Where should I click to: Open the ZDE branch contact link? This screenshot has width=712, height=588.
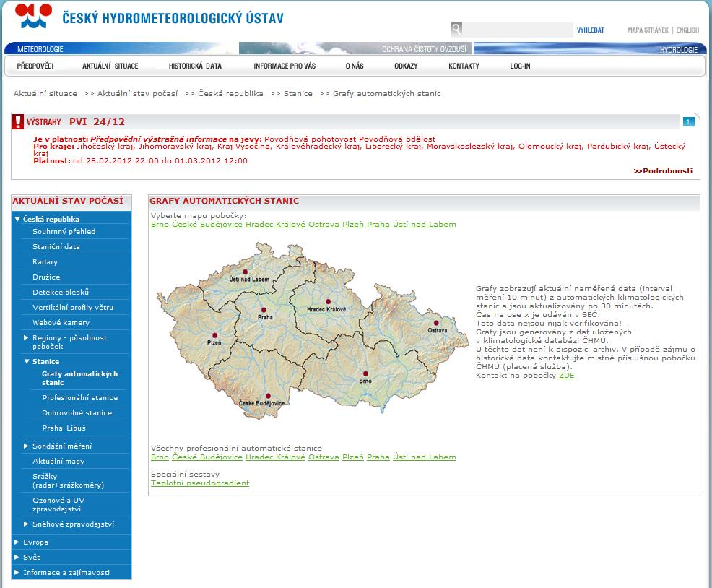pyautogui.click(x=566, y=376)
